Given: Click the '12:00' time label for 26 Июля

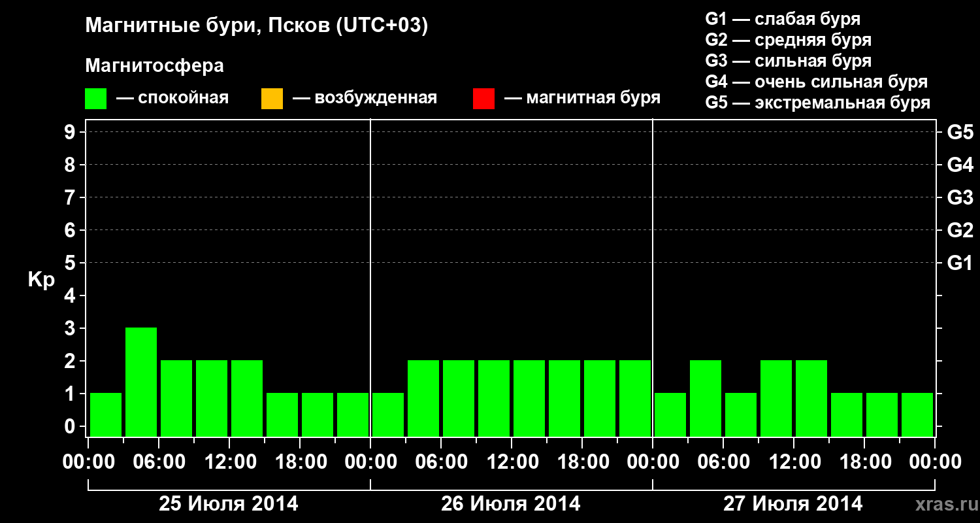Looking at the screenshot, I should pos(512,462).
